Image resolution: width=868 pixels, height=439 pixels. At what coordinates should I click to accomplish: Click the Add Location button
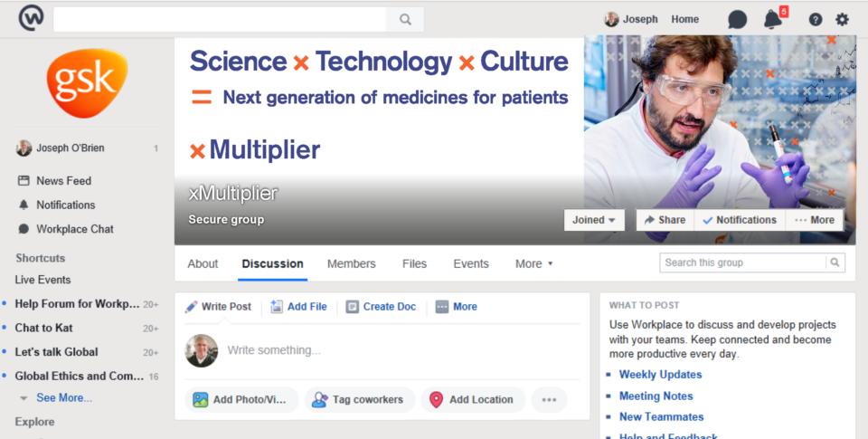[473, 400]
